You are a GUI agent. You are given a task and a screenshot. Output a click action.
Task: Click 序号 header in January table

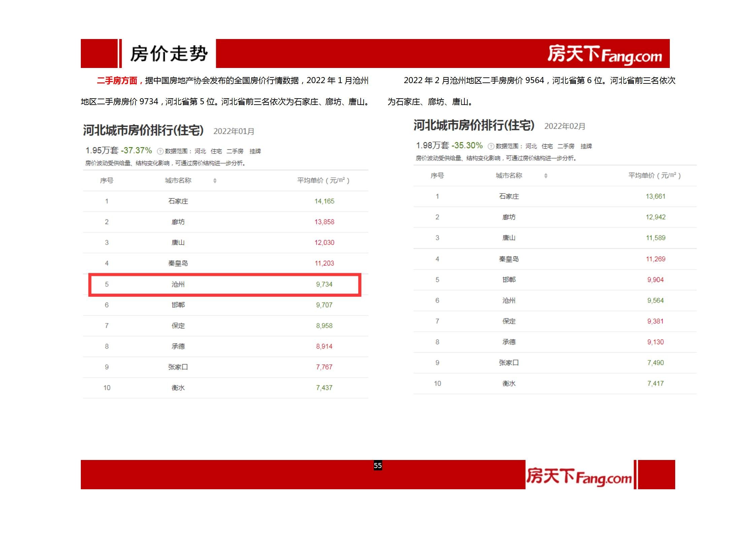pyautogui.click(x=107, y=181)
